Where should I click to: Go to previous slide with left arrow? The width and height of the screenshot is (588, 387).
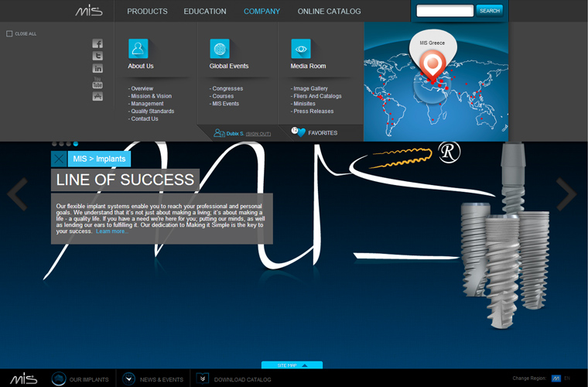17,193
